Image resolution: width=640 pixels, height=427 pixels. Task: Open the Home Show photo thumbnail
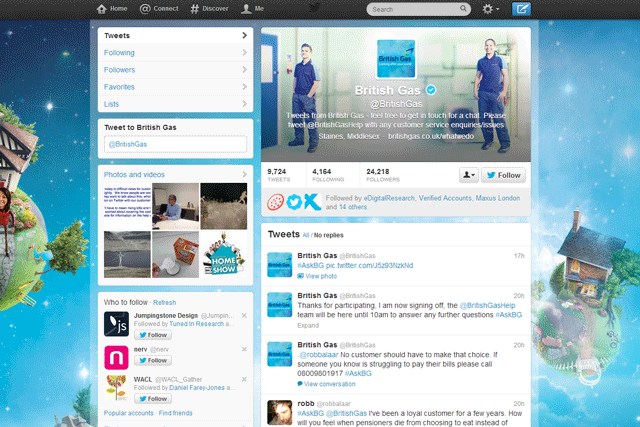point(224,254)
